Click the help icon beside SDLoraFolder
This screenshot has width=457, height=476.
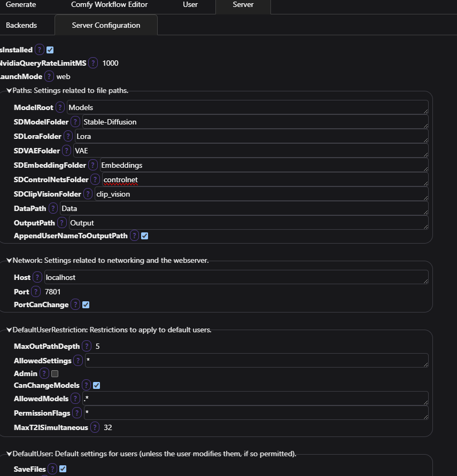pyautogui.click(x=68, y=136)
